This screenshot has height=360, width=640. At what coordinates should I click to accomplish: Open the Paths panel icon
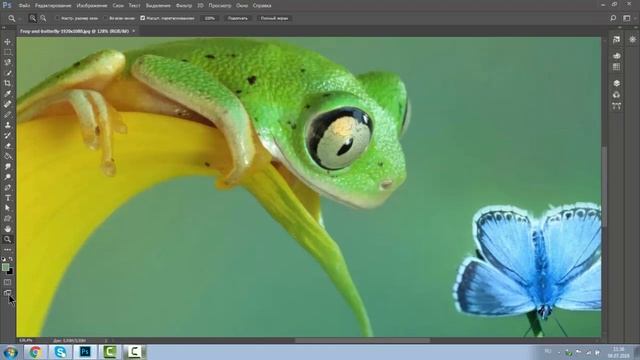pyautogui.click(x=616, y=106)
